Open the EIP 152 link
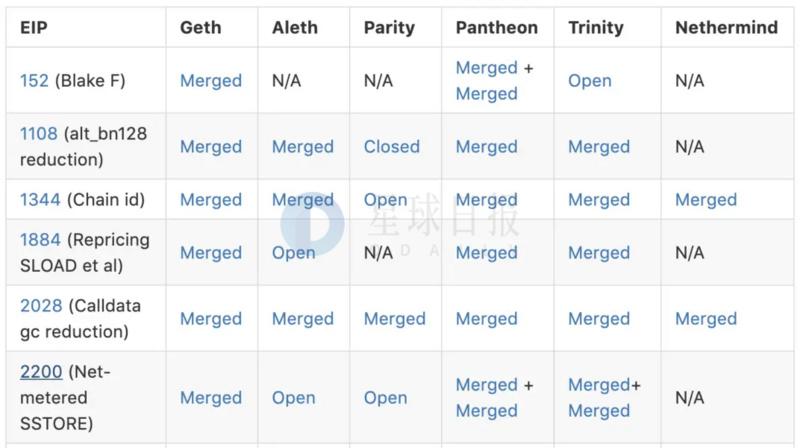This screenshot has width=800, height=448. (34, 81)
